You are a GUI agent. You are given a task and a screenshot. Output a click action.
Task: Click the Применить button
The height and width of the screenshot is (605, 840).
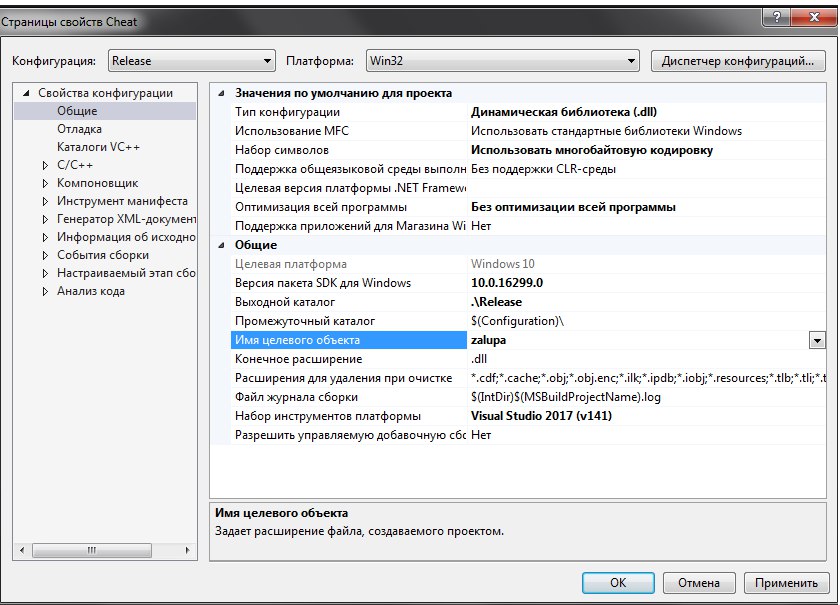tap(786, 582)
